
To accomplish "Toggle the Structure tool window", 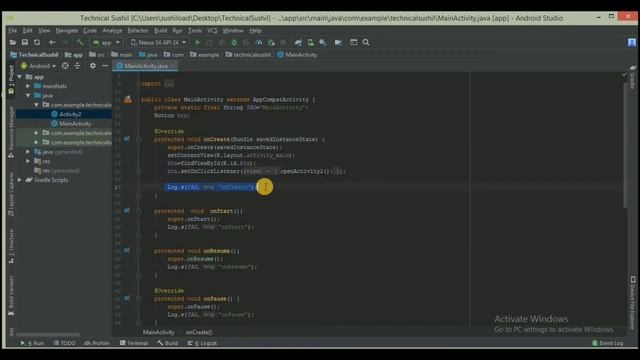I will 11,246.
